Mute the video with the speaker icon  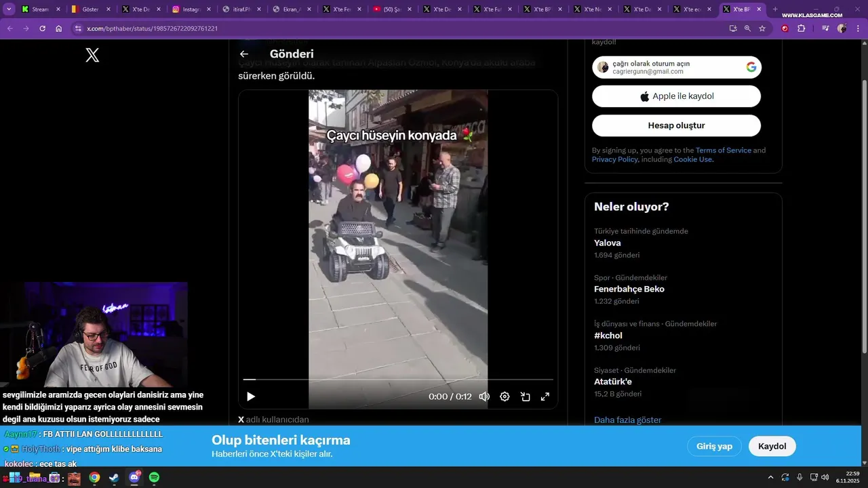click(484, 396)
